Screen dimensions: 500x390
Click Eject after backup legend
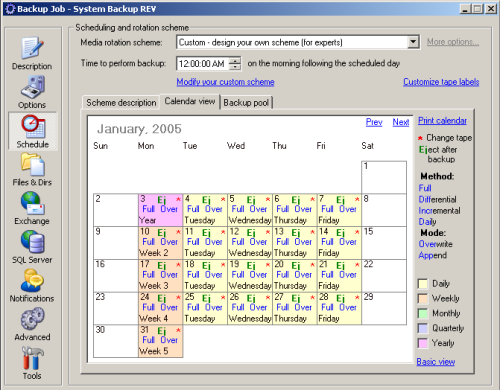(x=438, y=154)
